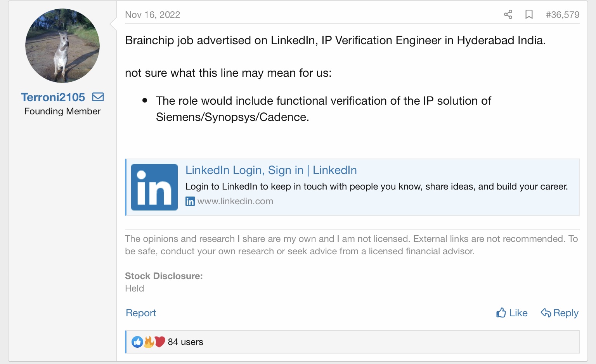Screen dimensions: 596x364
Task: Open Terroni2105's kangaroo avatar
Action: (62, 46)
